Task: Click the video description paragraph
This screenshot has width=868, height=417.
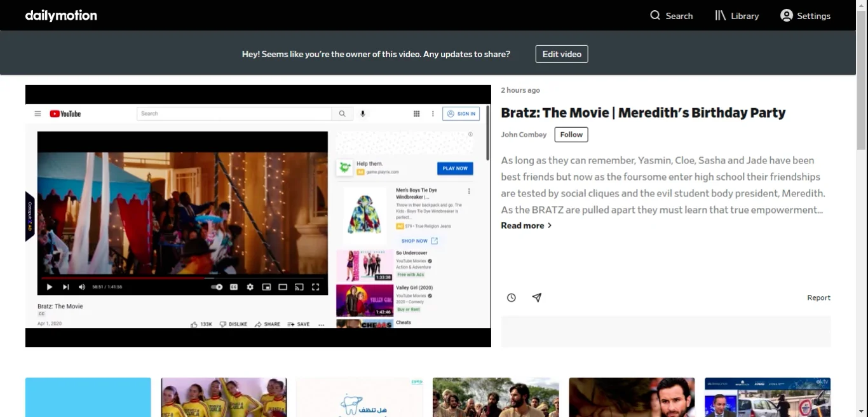Action: click(x=663, y=185)
